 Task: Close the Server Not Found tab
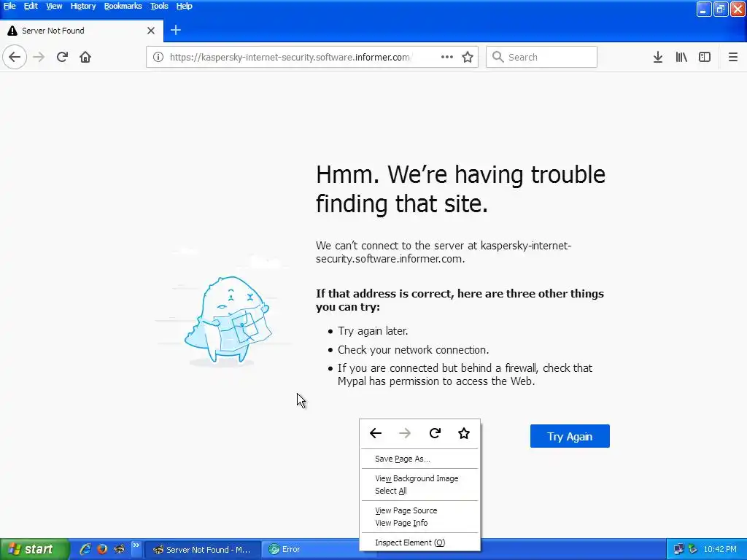pos(151,31)
